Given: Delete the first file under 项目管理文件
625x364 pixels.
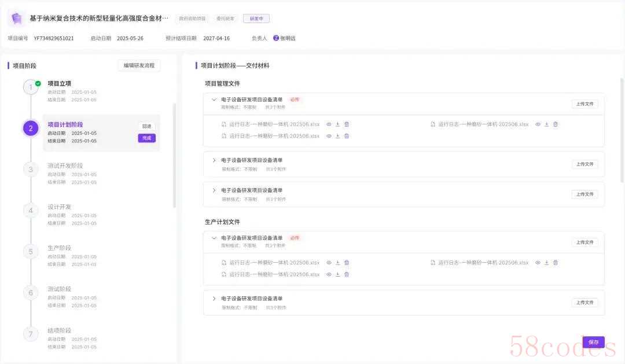Looking at the screenshot, I should click(347, 124).
